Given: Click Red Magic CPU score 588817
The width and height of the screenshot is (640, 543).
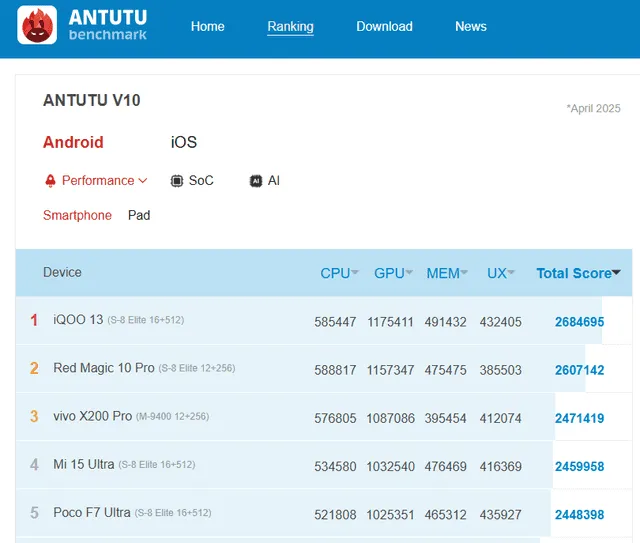Looking at the screenshot, I should [x=335, y=370].
